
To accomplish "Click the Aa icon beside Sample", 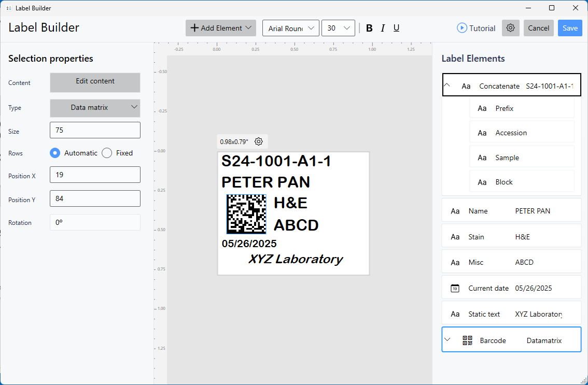I will coord(482,158).
